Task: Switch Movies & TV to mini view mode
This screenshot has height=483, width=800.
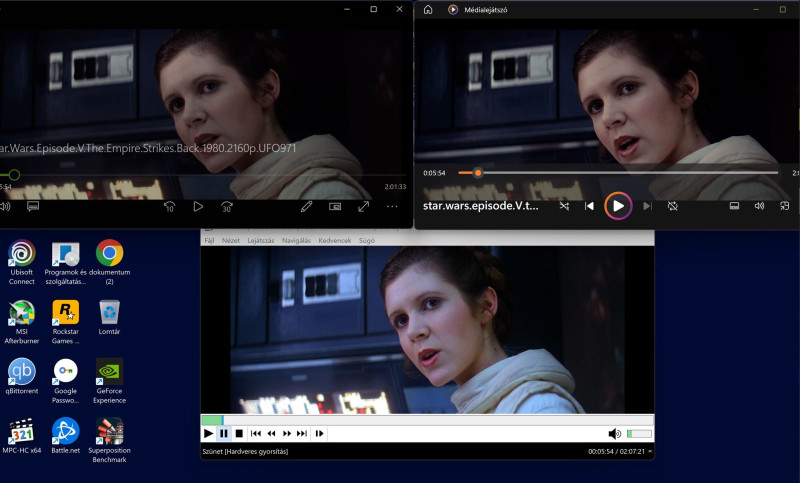Action: (x=335, y=206)
